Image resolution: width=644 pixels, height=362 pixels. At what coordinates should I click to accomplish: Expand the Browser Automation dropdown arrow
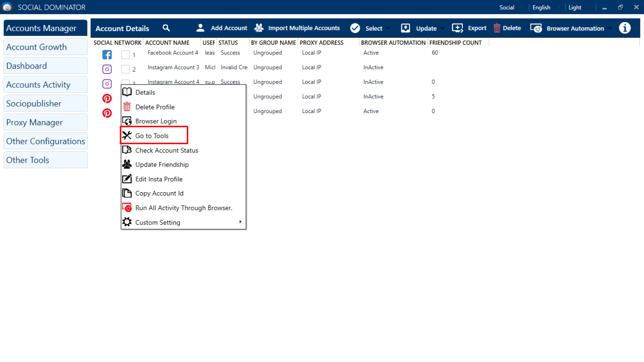pyautogui.click(x=610, y=28)
